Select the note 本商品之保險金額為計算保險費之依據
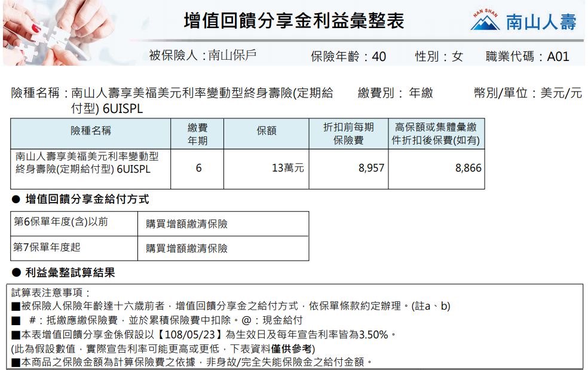Viewport: 588px width, 370px height. pyautogui.click(x=192, y=362)
